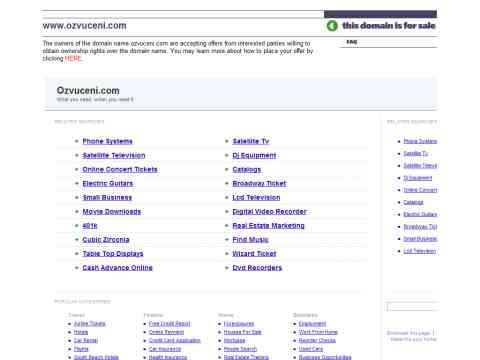
Task: Open Online Concert Tickets in the main list
Action: [x=120, y=169]
